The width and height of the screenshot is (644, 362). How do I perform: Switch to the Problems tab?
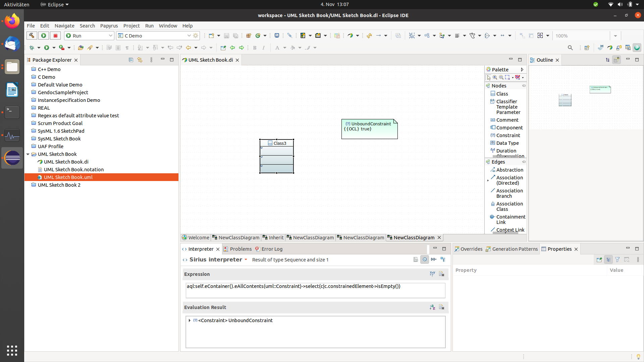pyautogui.click(x=237, y=249)
